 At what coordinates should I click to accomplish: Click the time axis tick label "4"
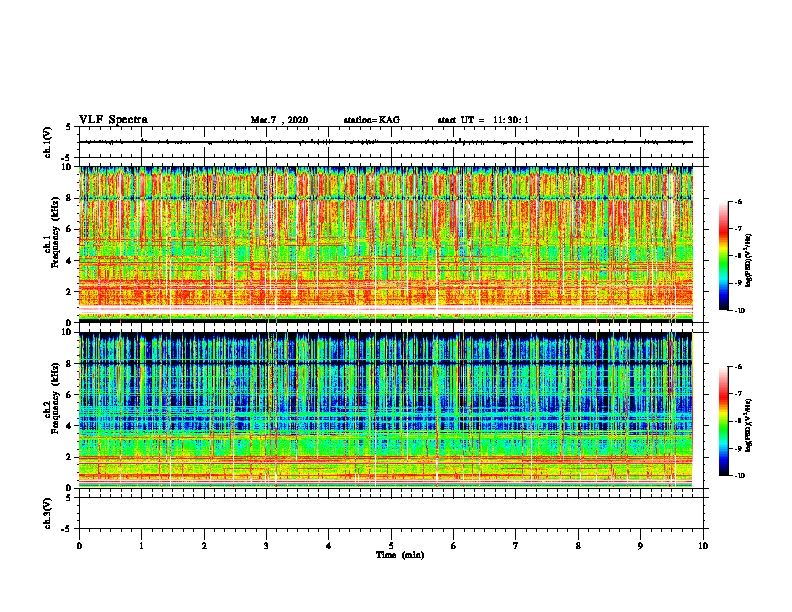tap(329, 546)
